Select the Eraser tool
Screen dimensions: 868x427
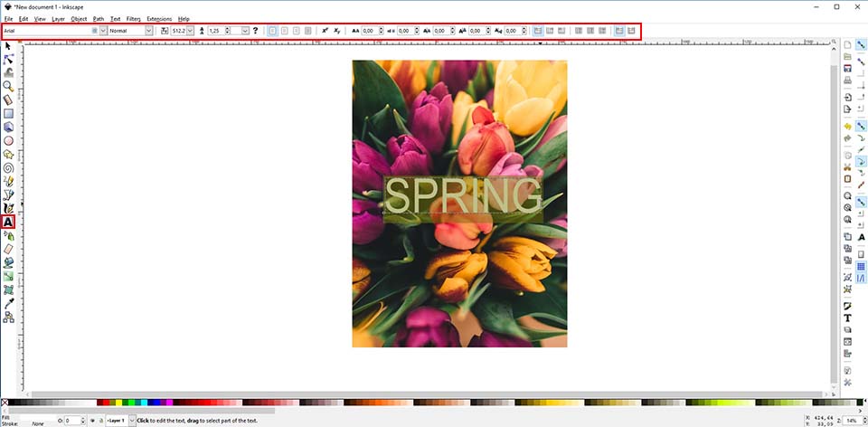pyautogui.click(x=8, y=249)
